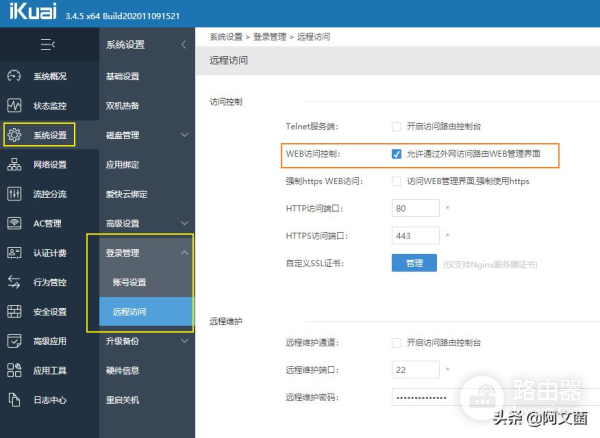Click the HTTPS访问端口 field showing 443
This screenshot has height=438, width=600.
click(416, 235)
